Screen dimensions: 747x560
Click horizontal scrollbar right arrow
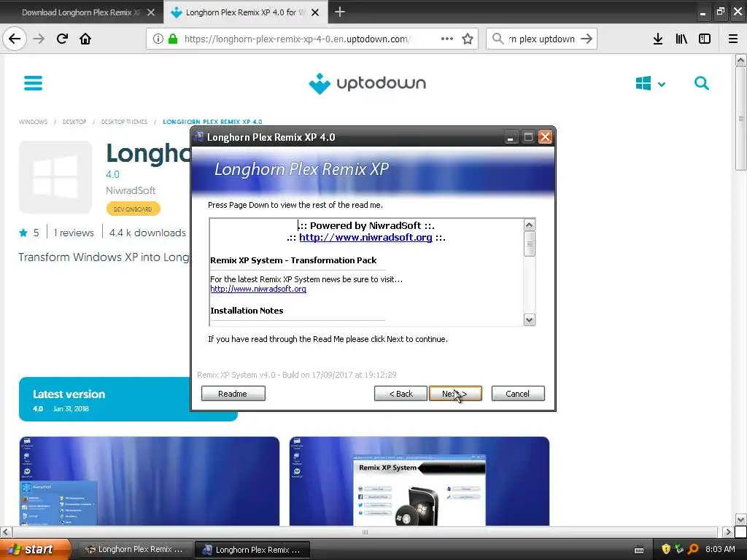[727, 532]
